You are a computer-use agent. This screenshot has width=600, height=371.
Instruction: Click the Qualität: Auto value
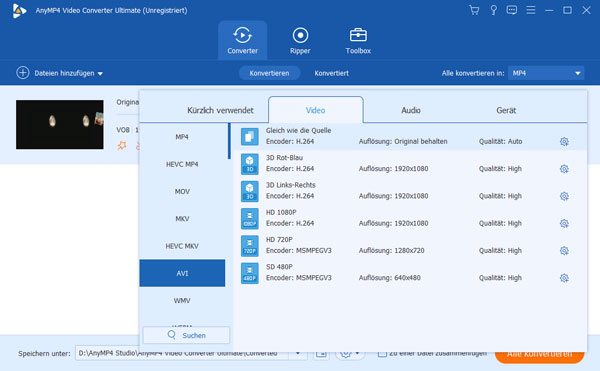[x=501, y=142]
